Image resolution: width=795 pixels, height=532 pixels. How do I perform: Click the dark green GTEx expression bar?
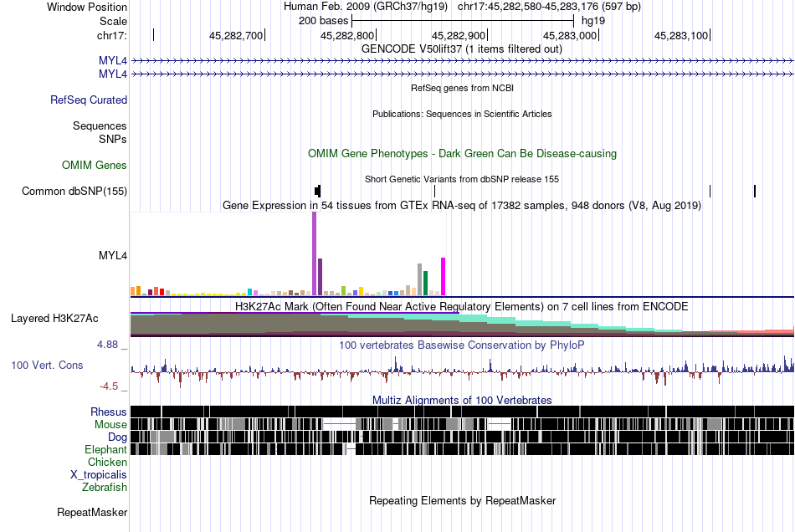[426, 284]
